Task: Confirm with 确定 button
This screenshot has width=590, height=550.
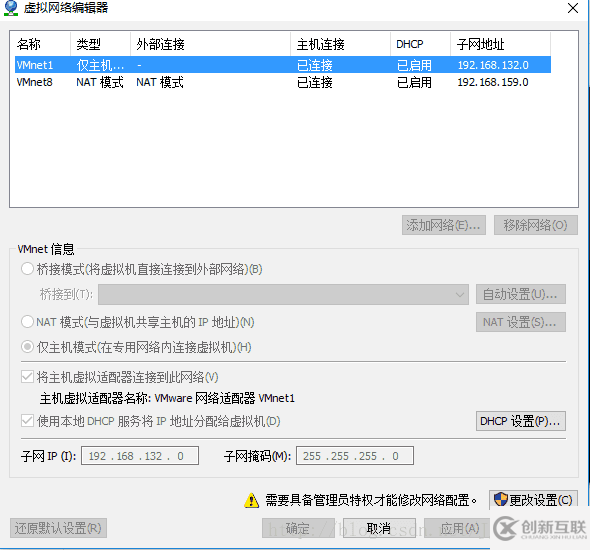Action: [x=298, y=528]
